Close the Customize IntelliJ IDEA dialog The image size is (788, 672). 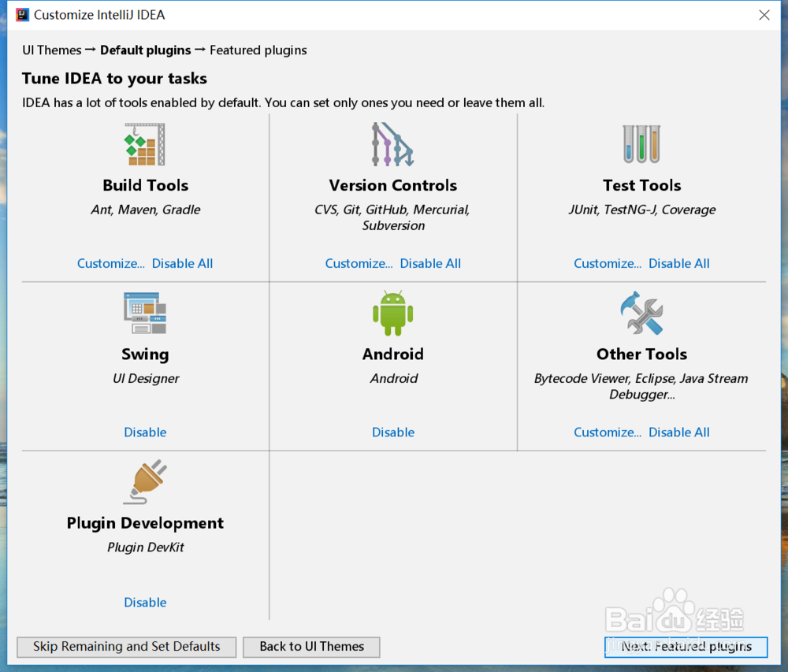click(764, 15)
